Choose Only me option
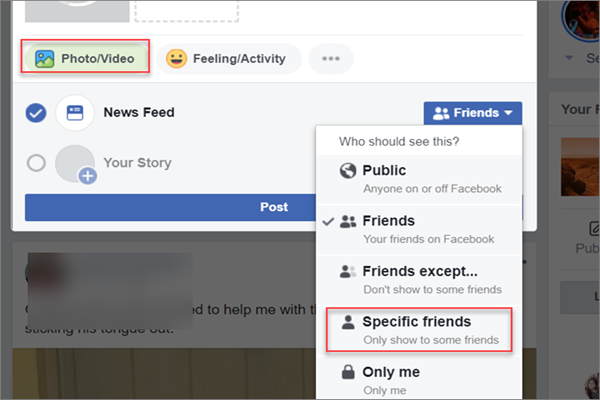Viewport: 600px width, 400px height. click(419, 379)
